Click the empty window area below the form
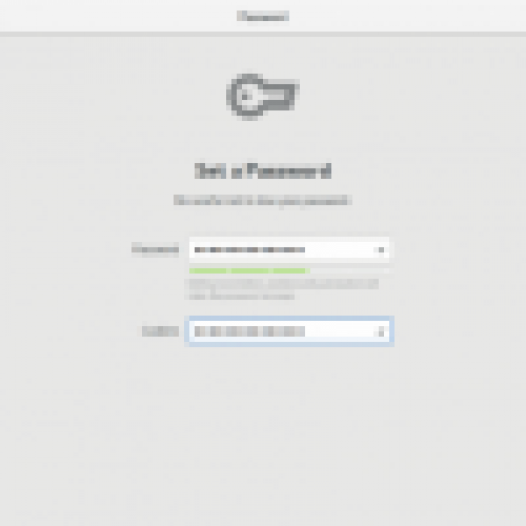Viewport: 526px width, 526px height. click(263, 436)
